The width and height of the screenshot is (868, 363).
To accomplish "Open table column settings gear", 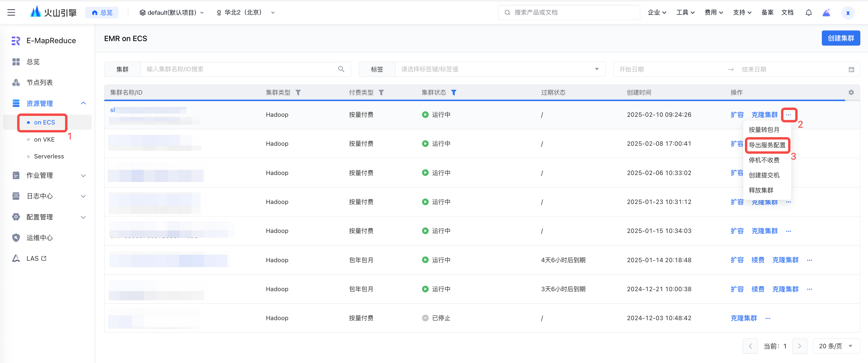I will click(x=851, y=92).
